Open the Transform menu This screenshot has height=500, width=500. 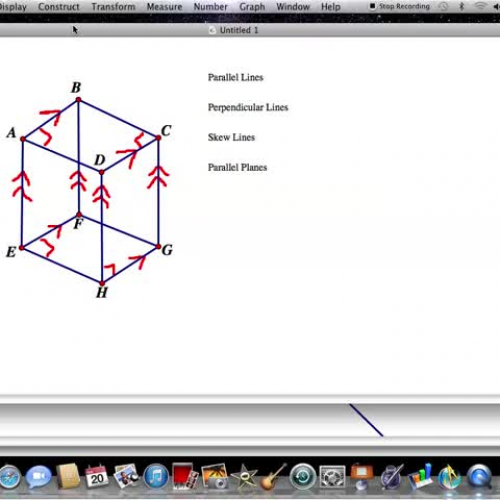[113, 7]
